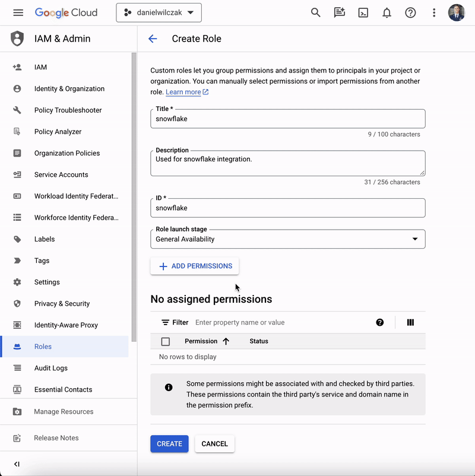
Task: Click into the Description text area
Action: [x=287, y=163]
